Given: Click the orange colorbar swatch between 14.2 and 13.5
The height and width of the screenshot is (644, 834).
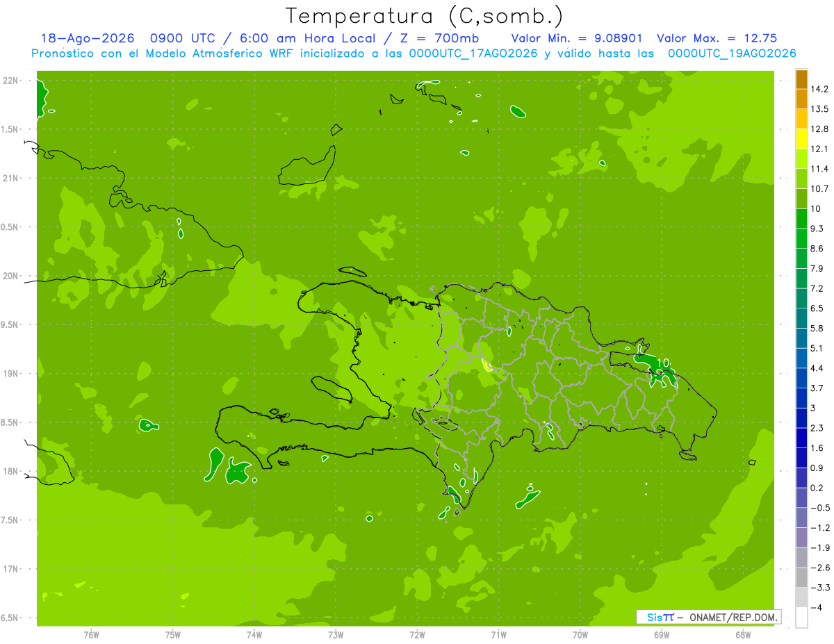Looking at the screenshot, I should pyautogui.click(x=801, y=99).
